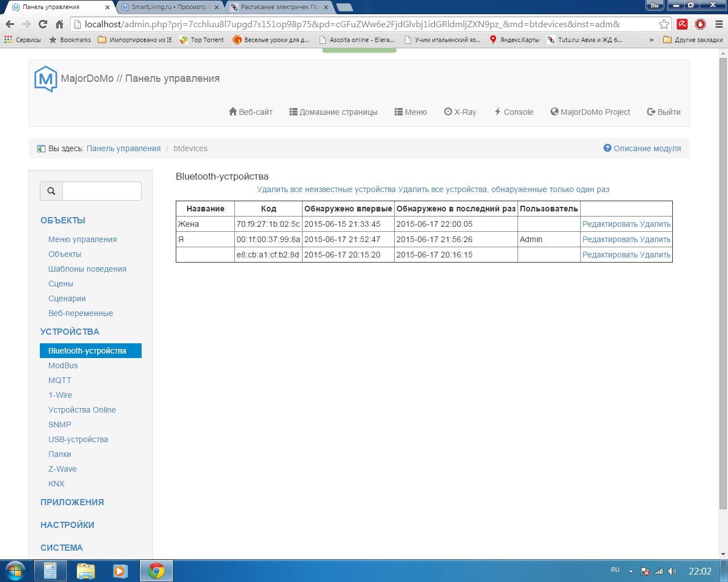This screenshot has width=728, height=582.
Task: Click Удалить все устройства, обнаруженные только один раз
Action: point(504,189)
